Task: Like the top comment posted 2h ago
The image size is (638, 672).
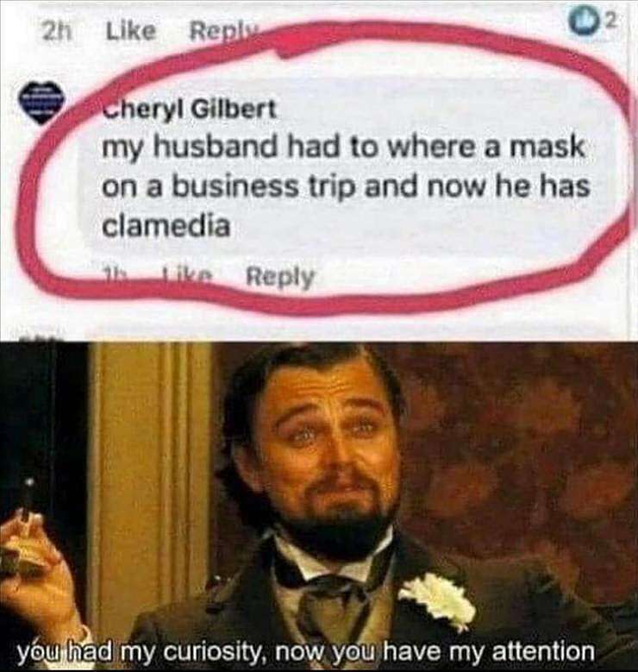Action: 131,32
